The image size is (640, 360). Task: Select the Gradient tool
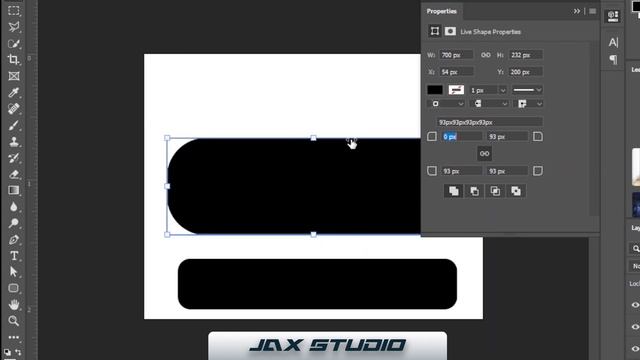point(13,190)
